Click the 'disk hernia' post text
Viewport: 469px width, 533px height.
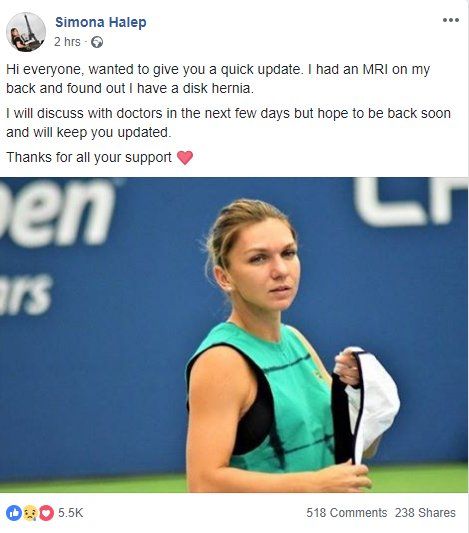(218, 88)
